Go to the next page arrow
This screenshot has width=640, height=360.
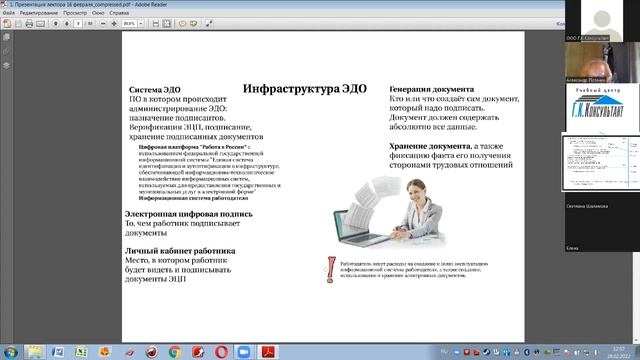[x=67, y=24]
